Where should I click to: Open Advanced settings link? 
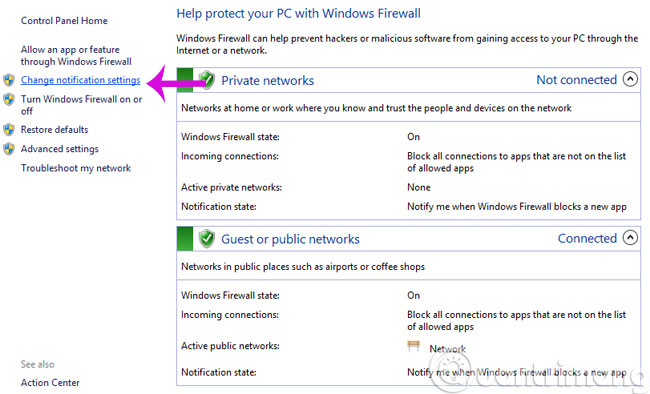click(60, 149)
